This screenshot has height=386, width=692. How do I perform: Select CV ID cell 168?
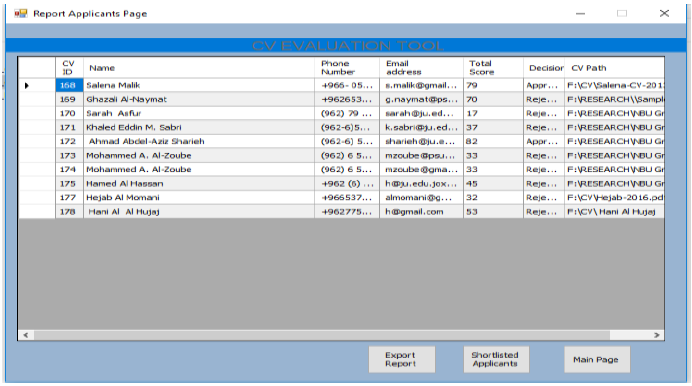click(69, 85)
